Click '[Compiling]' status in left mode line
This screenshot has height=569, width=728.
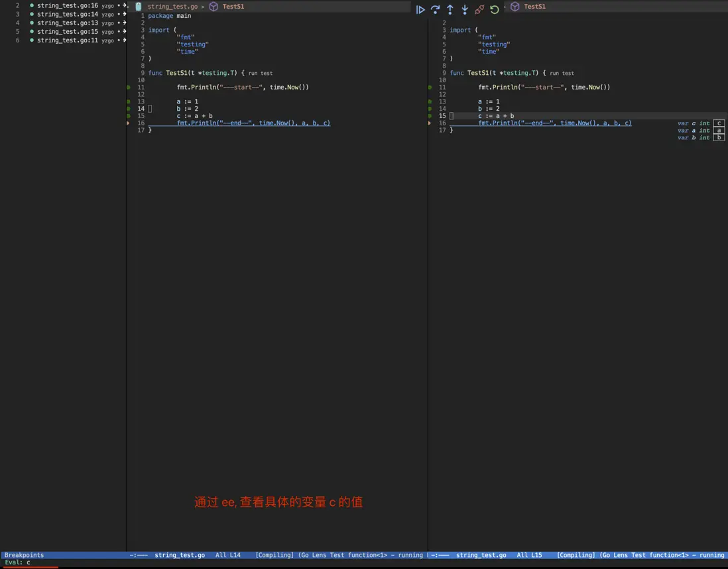coord(274,555)
